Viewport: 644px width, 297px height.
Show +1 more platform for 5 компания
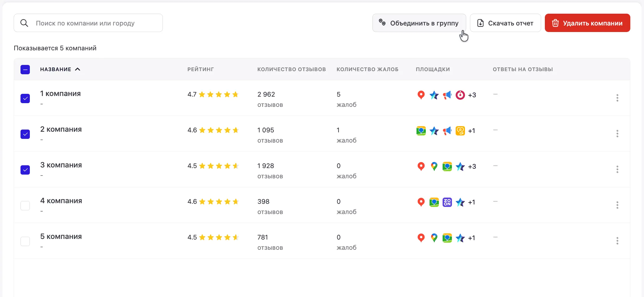[471, 238]
